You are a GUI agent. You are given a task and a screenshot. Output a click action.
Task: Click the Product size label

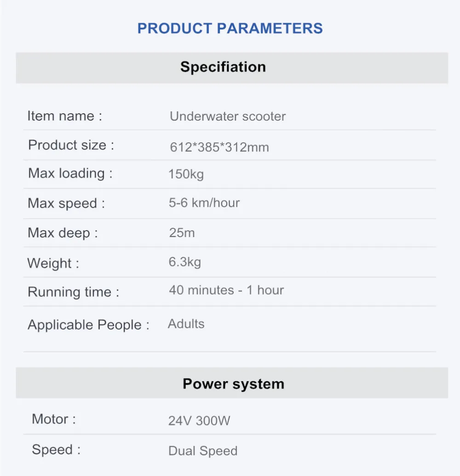[x=71, y=145]
